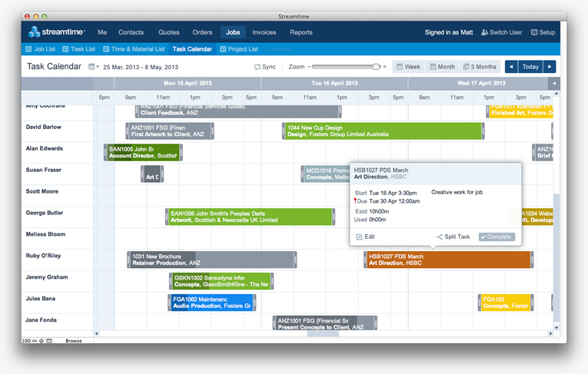The height and width of the screenshot is (374, 588).
Task: Open the Browse mode dropdown in status bar
Action: (74, 341)
